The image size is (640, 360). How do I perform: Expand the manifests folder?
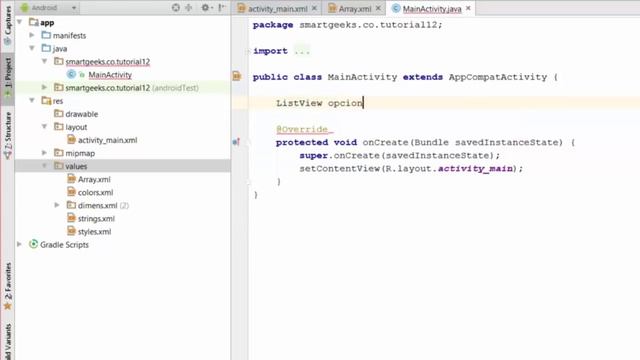32,35
